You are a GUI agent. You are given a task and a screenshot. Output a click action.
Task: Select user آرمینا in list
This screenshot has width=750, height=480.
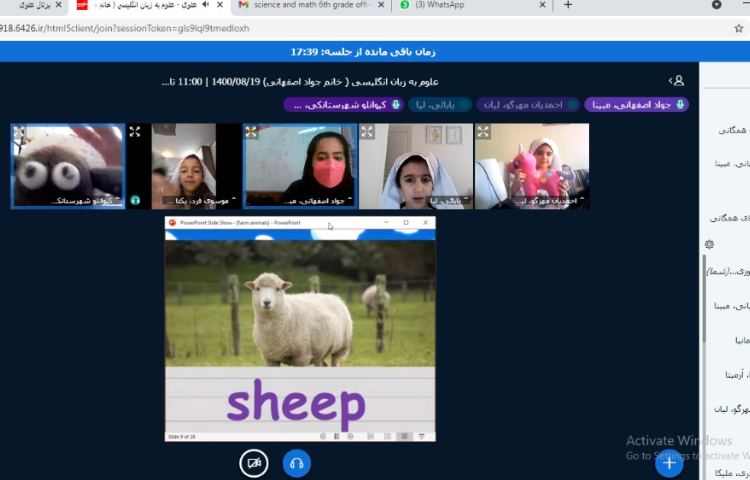click(x=737, y=375)
